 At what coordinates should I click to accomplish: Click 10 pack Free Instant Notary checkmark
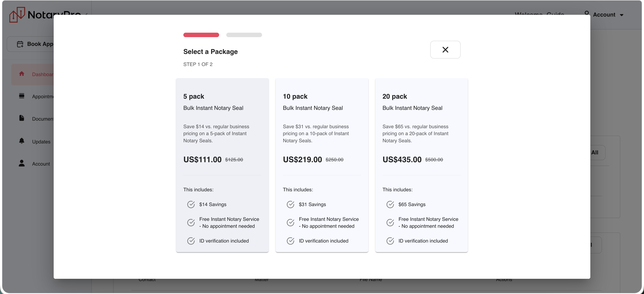(290, 222)
